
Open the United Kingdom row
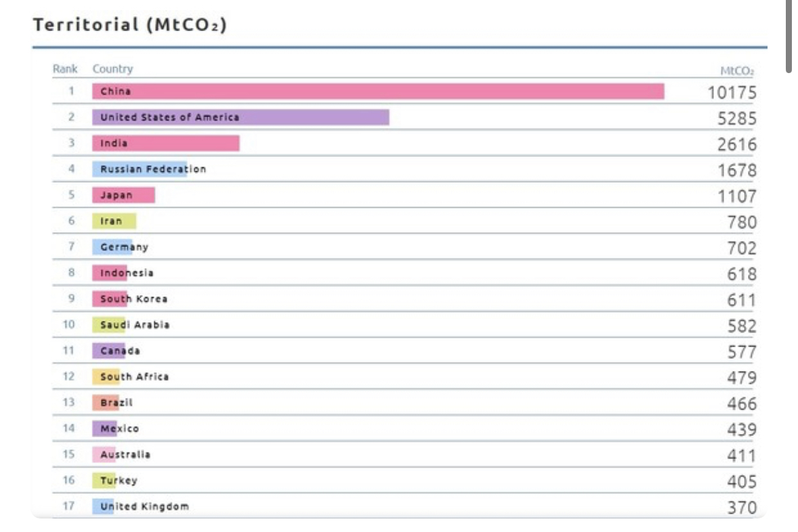[x=405, y=506]
